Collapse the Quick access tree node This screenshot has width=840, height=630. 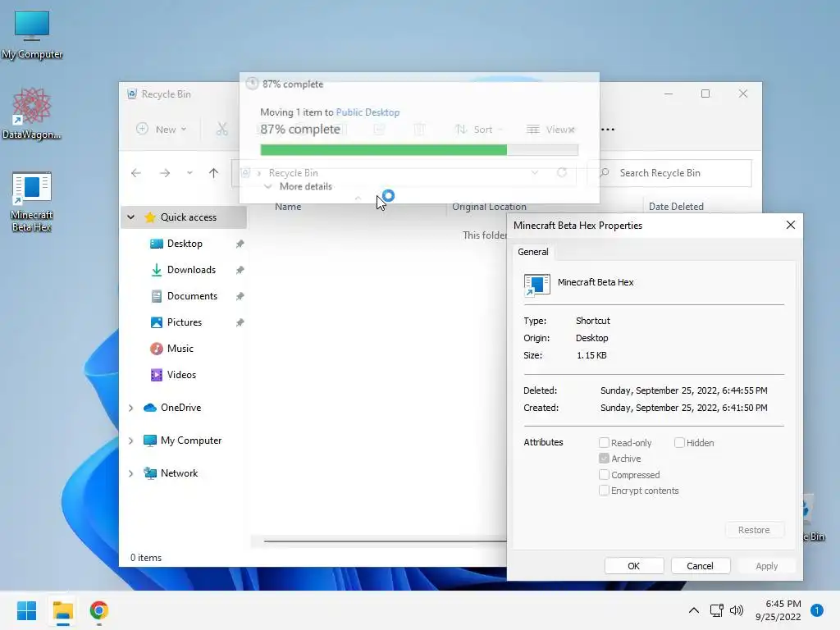click(130, 217)
